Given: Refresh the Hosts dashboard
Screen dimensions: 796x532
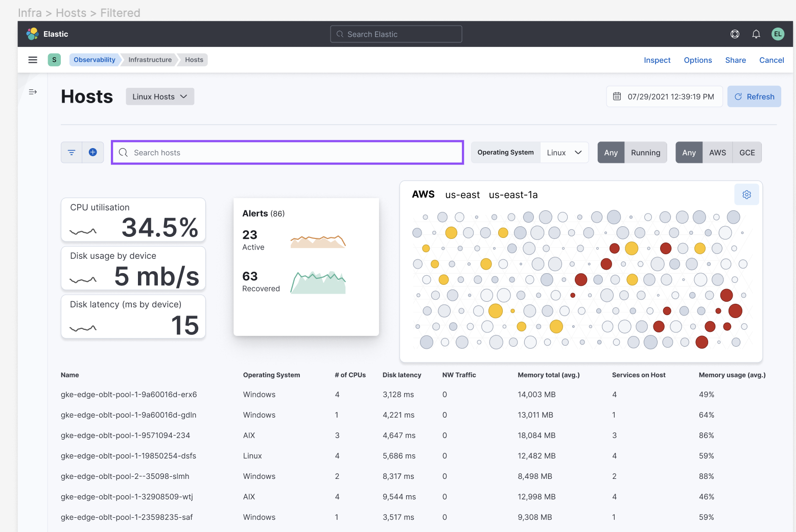Looking at the screenshot, I should pyautogui.click(x=754, y=96).
